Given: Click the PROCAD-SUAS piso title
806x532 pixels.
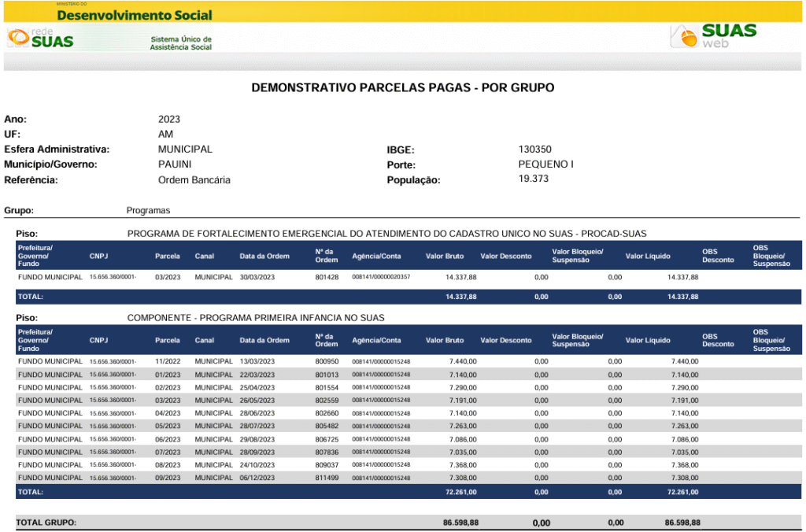Looking at the screenshot, I should point(386,234).
